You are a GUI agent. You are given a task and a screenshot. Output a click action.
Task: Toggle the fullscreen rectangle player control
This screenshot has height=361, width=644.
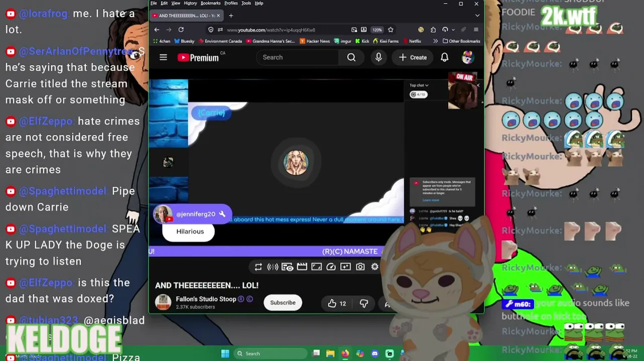pyautogui.click(x=316, y=267)
